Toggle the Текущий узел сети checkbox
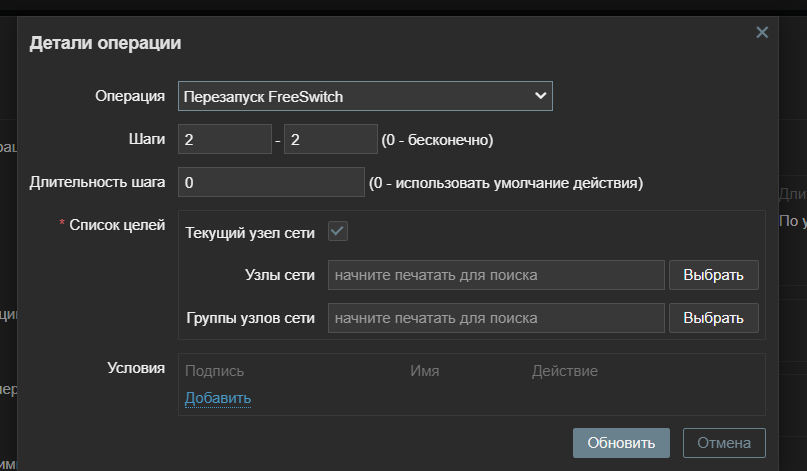The image size is (807, 471). tap(338, 232)
